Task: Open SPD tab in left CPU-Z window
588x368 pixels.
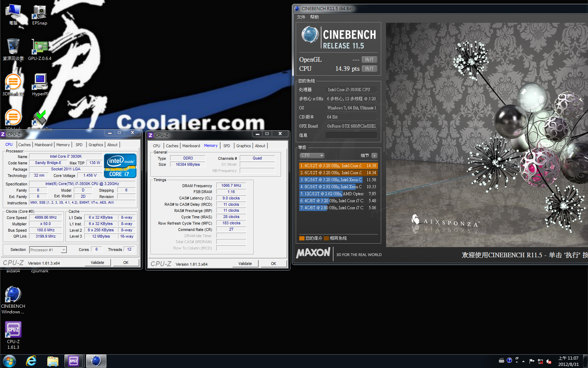Action: [79, 145]
